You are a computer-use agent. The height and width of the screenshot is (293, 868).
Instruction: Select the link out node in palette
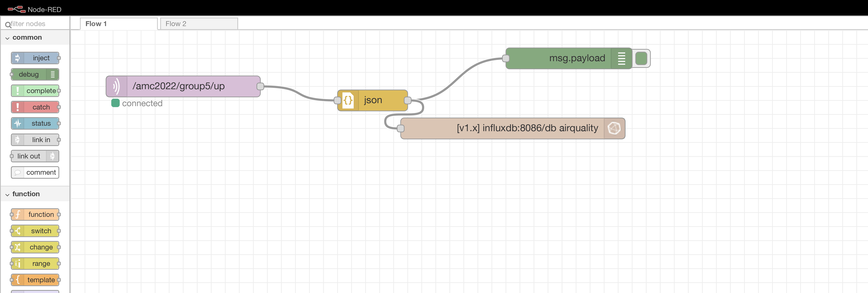(x=35, y=156)
